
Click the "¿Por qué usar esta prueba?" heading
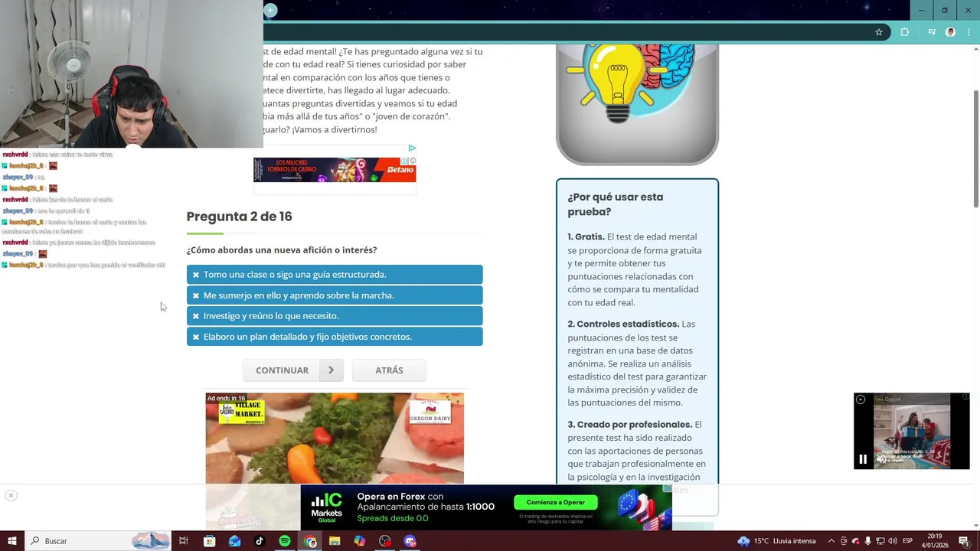pyautogui.click(x=616, y=204)
